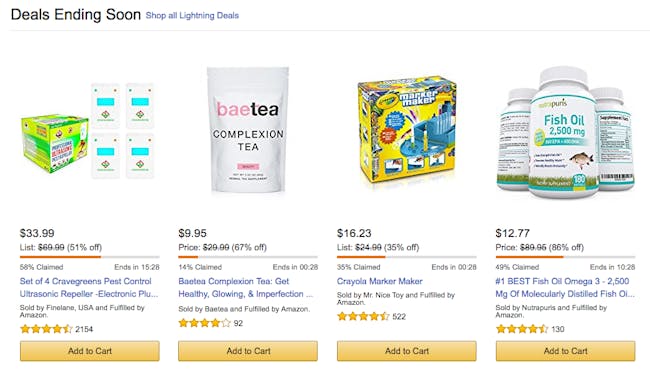Add Fish Oil Omega 3 to cart

565,351
